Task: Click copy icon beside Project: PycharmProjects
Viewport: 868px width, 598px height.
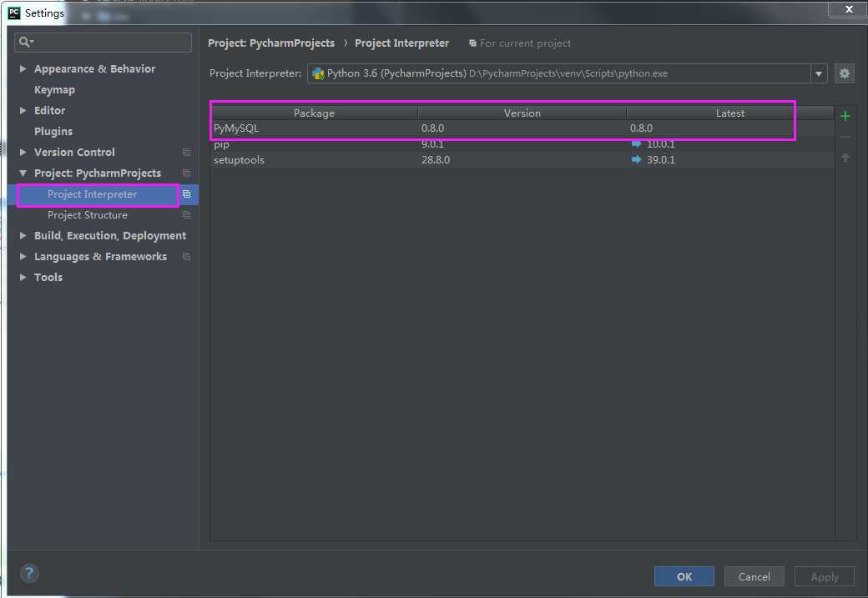Action: tap(187, 173)
